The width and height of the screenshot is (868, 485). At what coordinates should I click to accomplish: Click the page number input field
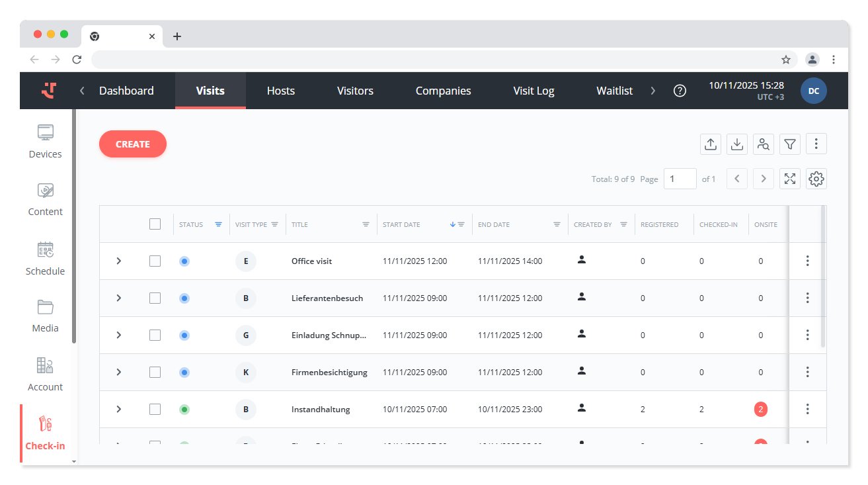680,179
